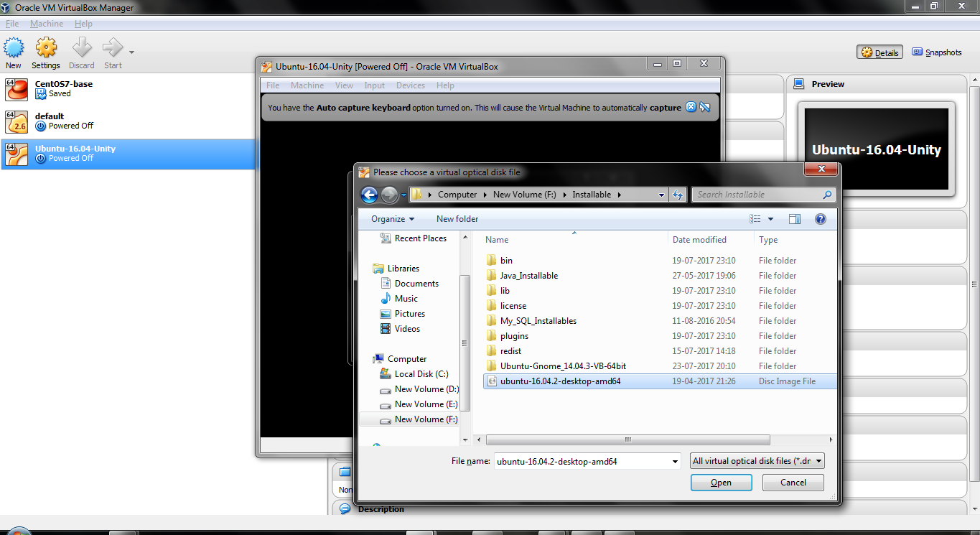Open the Organize dropdown menu
The image size is (980, 535).
[393, 219]
